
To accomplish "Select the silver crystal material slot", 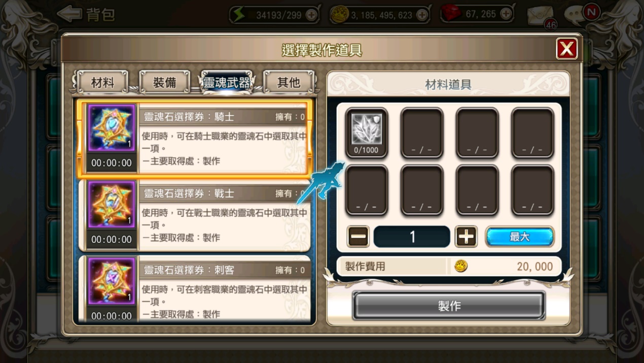I will tap(367, 133).
